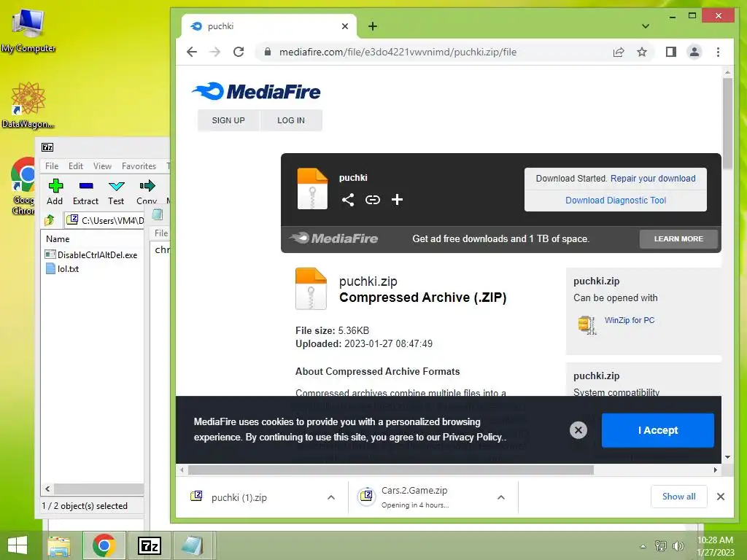
Task: Open 7-Zip Favorites menu
Action: click(x=139, y=166)
